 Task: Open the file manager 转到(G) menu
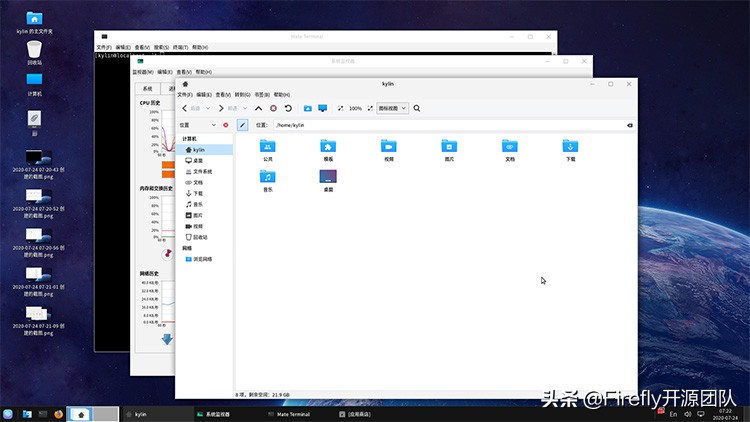click(x=243, y=95)
